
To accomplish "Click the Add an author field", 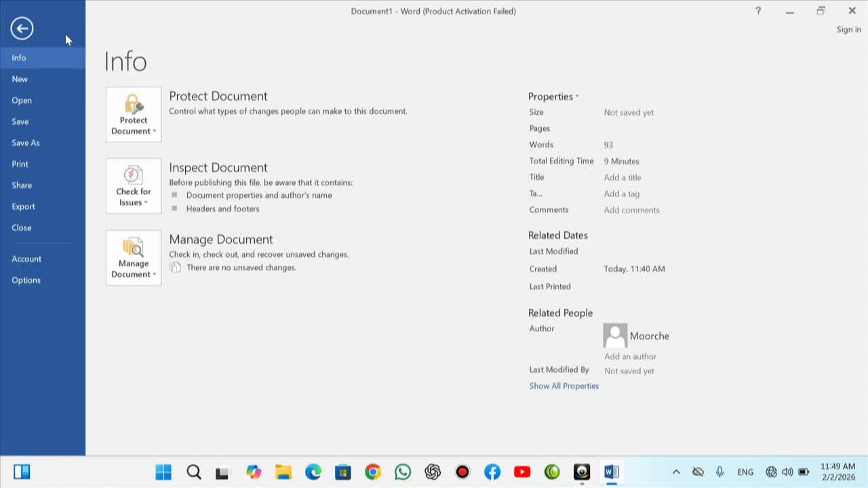I will click(x=630, y=357).
